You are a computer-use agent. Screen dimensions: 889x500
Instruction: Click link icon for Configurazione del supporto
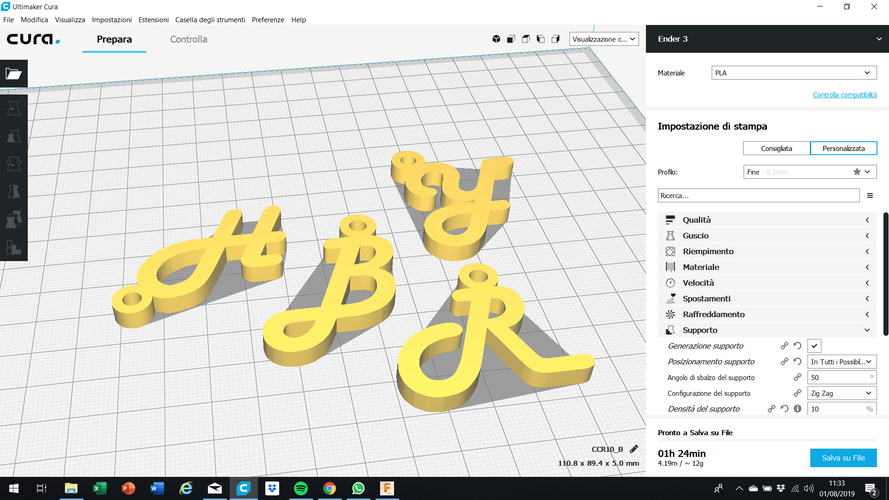[797, 393]
